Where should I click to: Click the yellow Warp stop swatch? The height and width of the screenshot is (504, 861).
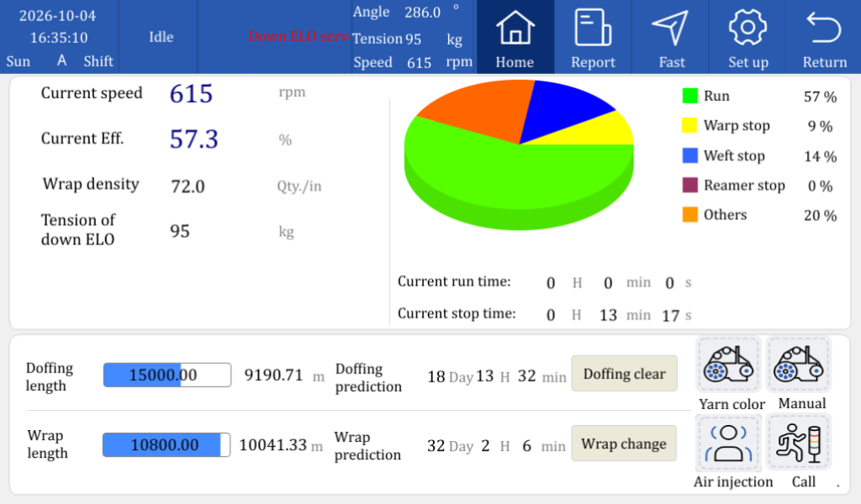click(x=689, y=126)
